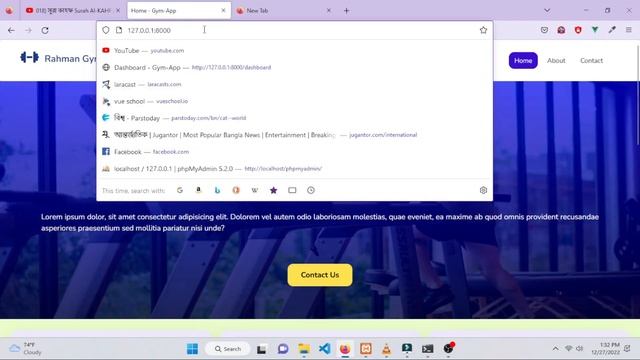The height and width of the screenshot is (360, 640).
Task: Select the vue school suggestion
Action: 294,101
